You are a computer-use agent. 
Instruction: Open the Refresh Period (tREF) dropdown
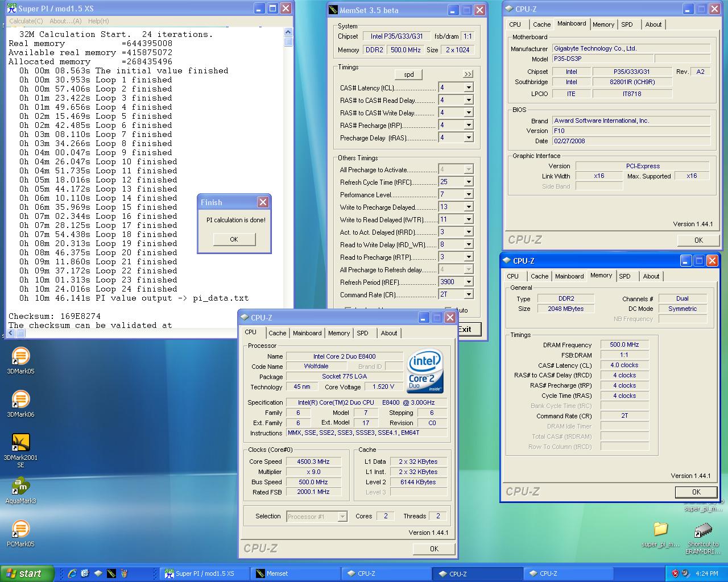pyautogui.click(x=469, y=282)
